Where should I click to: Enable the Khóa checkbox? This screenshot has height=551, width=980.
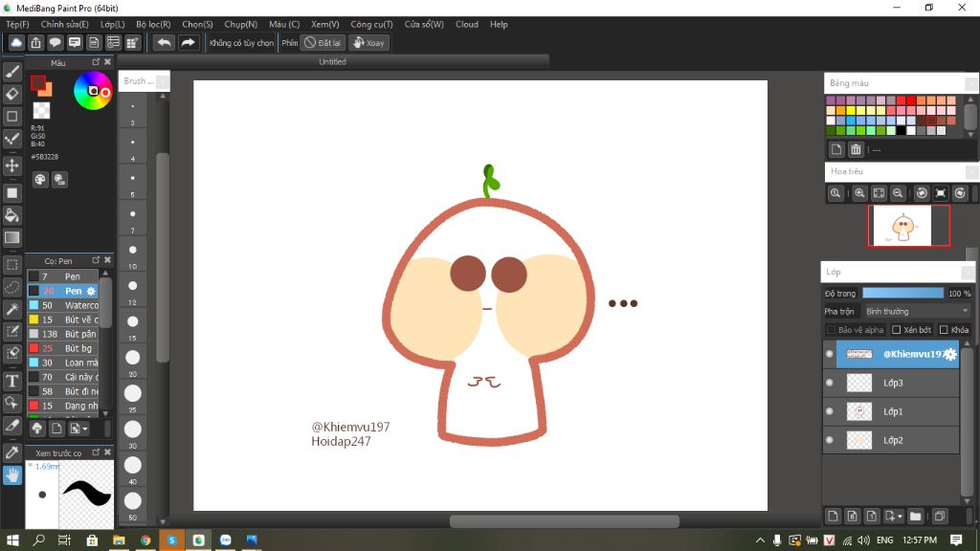(x=944, y=330)
